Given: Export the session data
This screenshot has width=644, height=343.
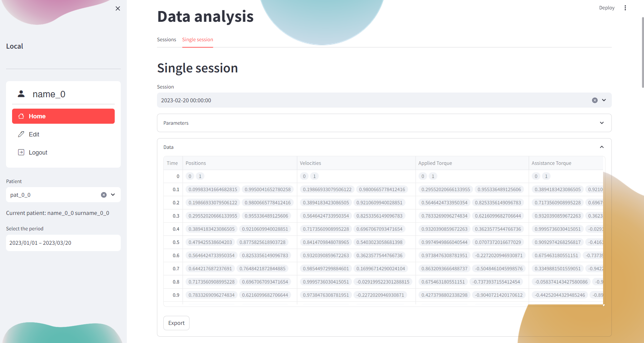Looking at the screenshot, I should pyautogui.click(x=176, y=323).
